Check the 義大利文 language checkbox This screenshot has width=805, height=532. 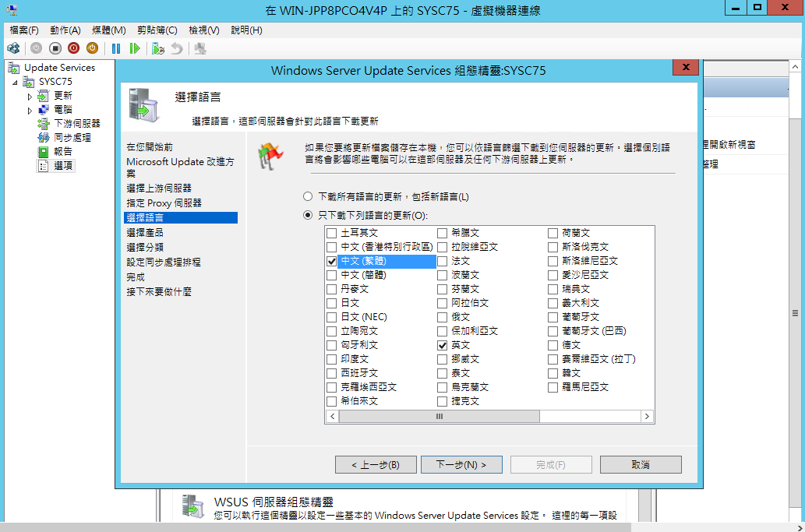click(x=553, y=303)
